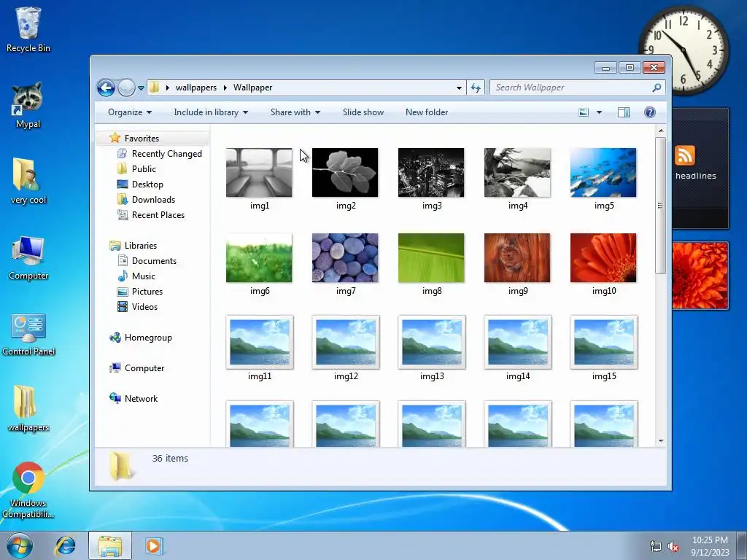
Task: Select the Mypal desktop shortcut
Action: 28,105
